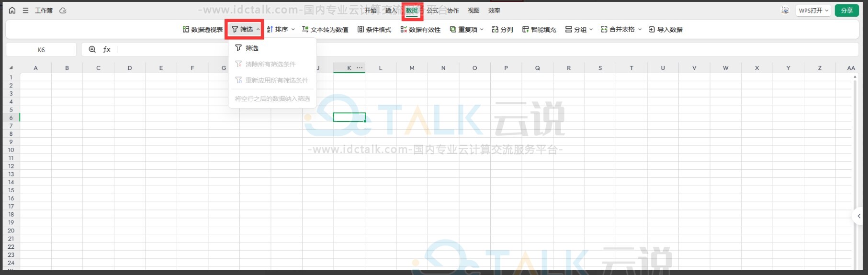Click 文本转为数值 text-to-number tool
Image resolution: width=868 pixels, height=275 pixels.
(325, 29)
